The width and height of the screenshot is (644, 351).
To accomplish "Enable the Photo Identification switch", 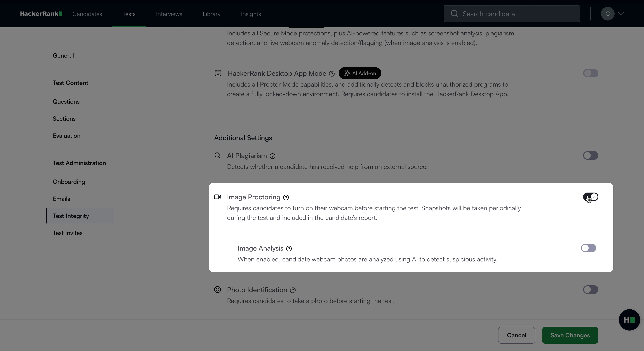I will pyautogui.click(x=591, y=290).
